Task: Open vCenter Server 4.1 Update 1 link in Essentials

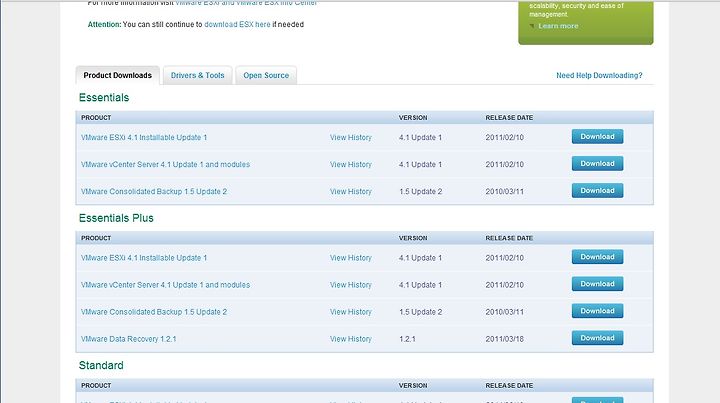Action: click(x=165, y=164)
